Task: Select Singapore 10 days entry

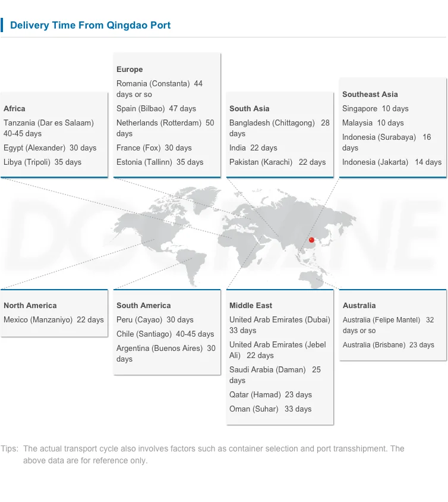Action: pyautogui.click(x=375, y=109)
